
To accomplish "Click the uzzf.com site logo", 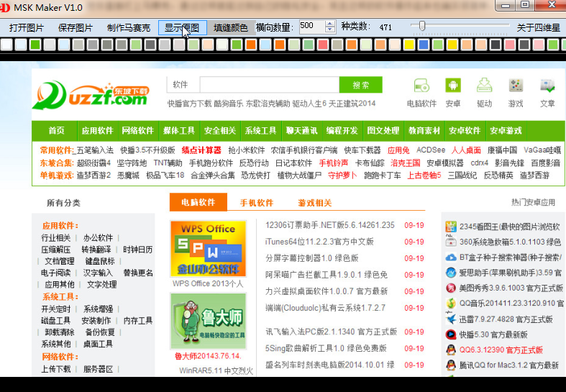I will 91,95.
